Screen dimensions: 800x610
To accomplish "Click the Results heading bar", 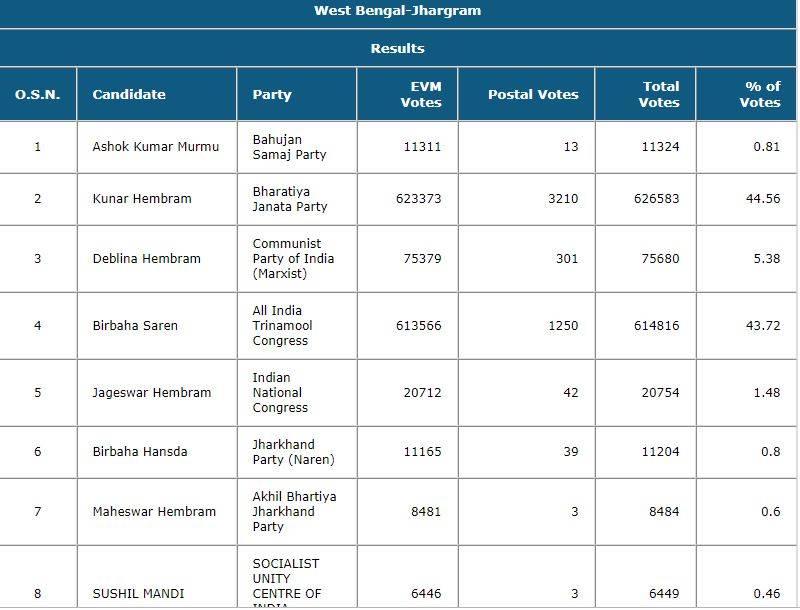I will [x=397, y=48].
